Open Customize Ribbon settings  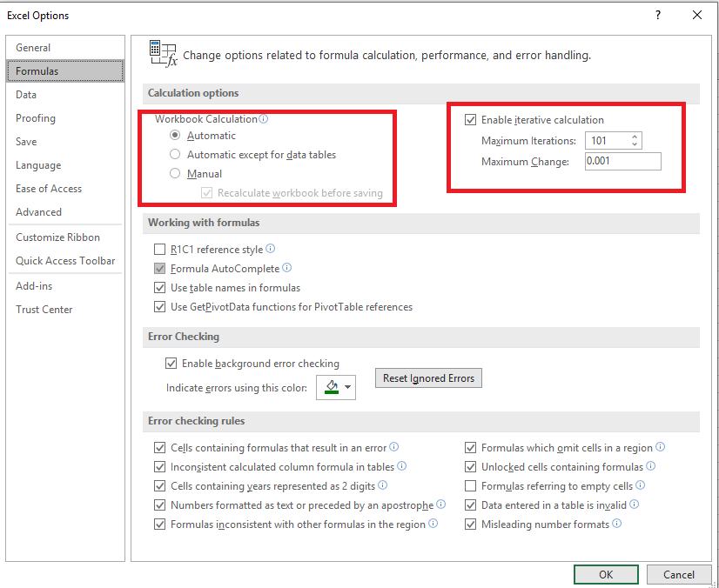[x=65, y=237]
